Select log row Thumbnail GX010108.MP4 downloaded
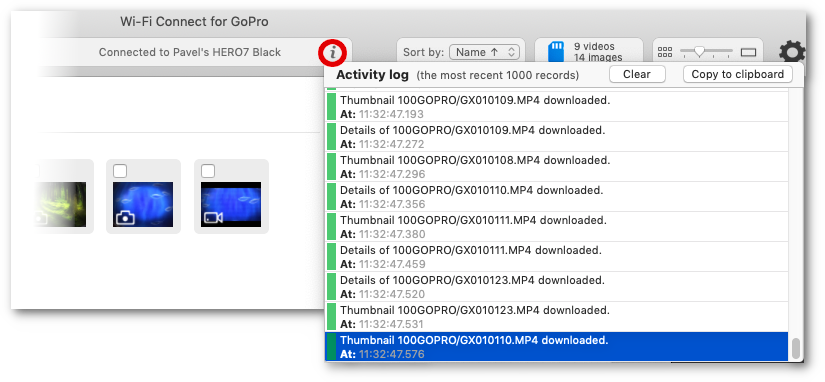 point(557,167)
